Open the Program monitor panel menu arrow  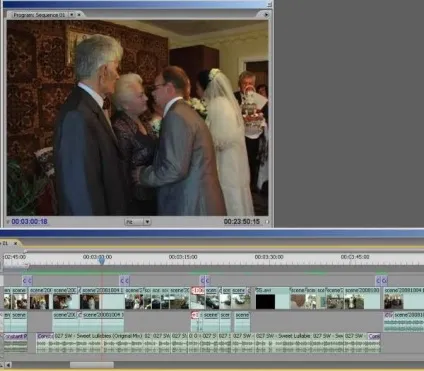coord(266,15)
